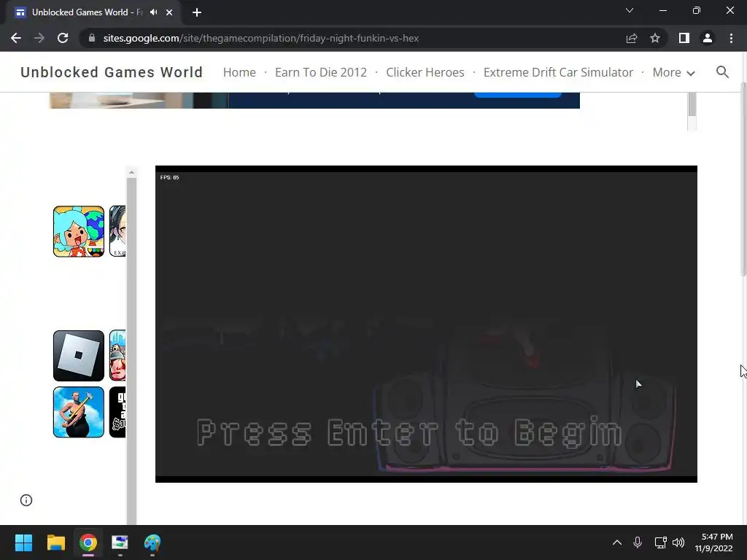
Task: Open volume control tray icon
Action: point(678,542)
